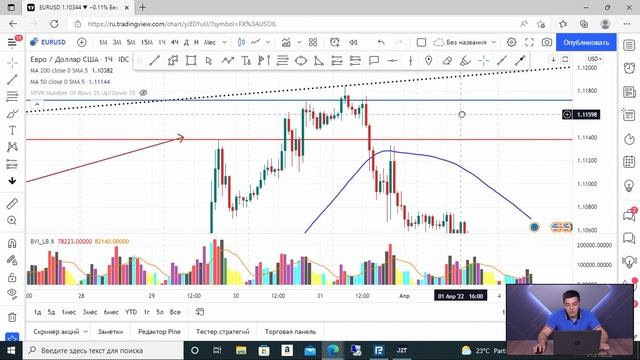Select the 4Ч timeframe

175,42
